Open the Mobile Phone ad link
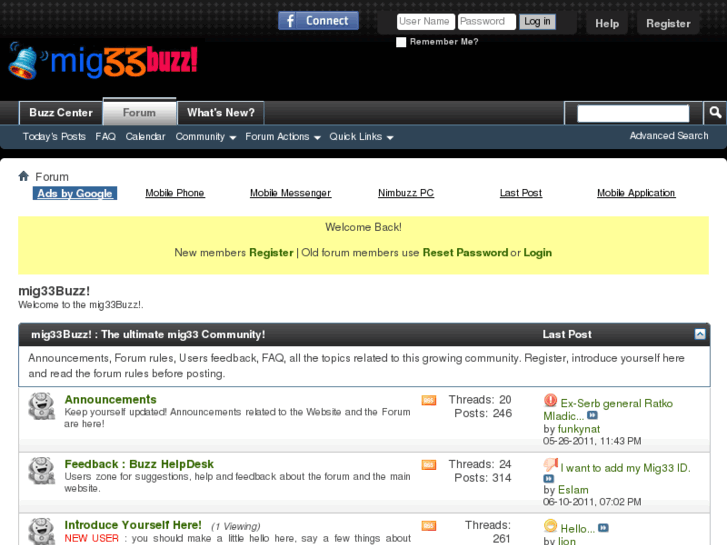 click(175, 193)
